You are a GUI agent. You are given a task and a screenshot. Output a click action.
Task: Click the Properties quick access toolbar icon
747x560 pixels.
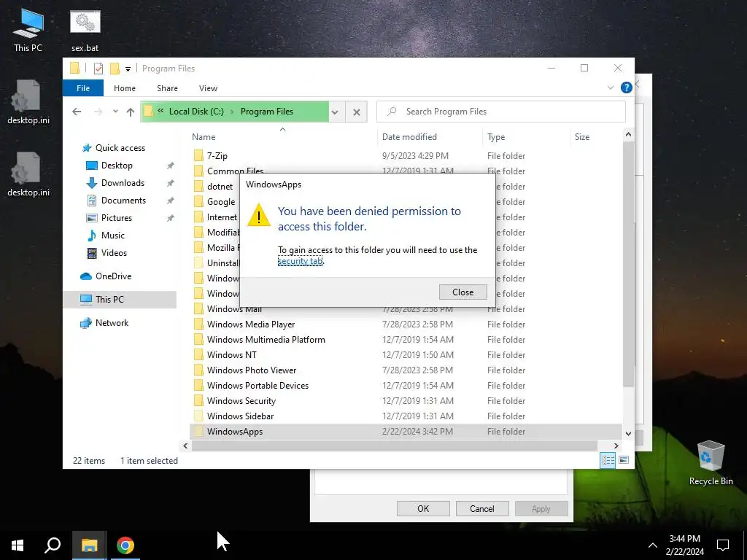coord(98,69)
